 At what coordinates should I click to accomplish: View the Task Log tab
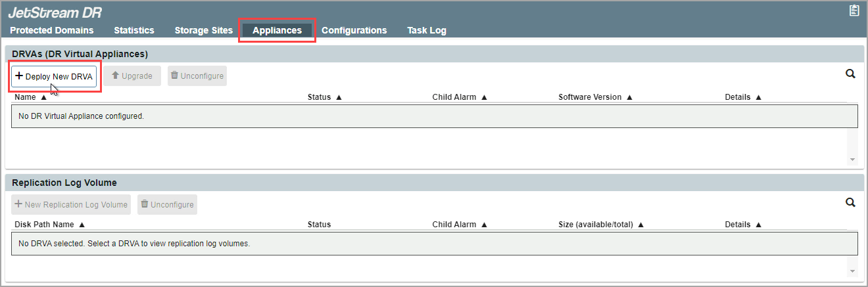point(427,30)
